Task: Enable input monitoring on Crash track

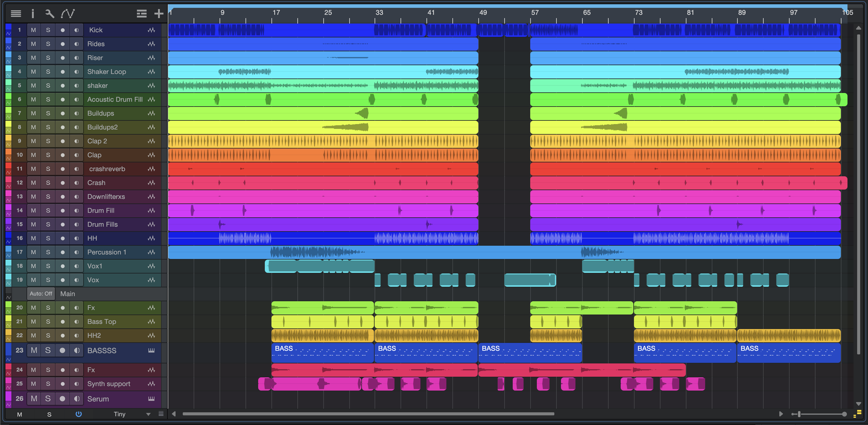Action: tap(77, 183)
